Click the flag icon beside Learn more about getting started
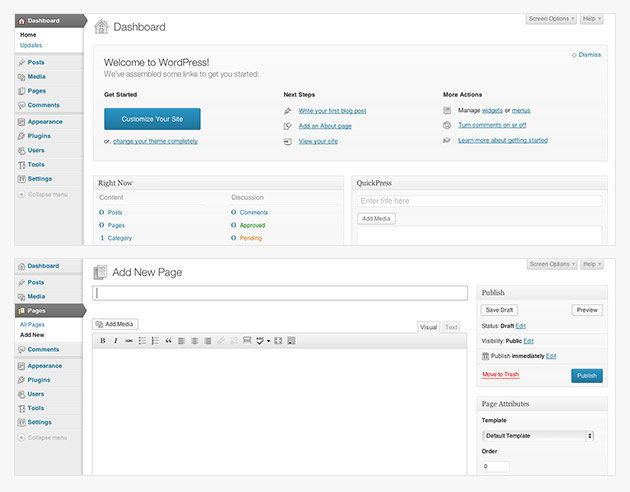 tap(447, 140)
